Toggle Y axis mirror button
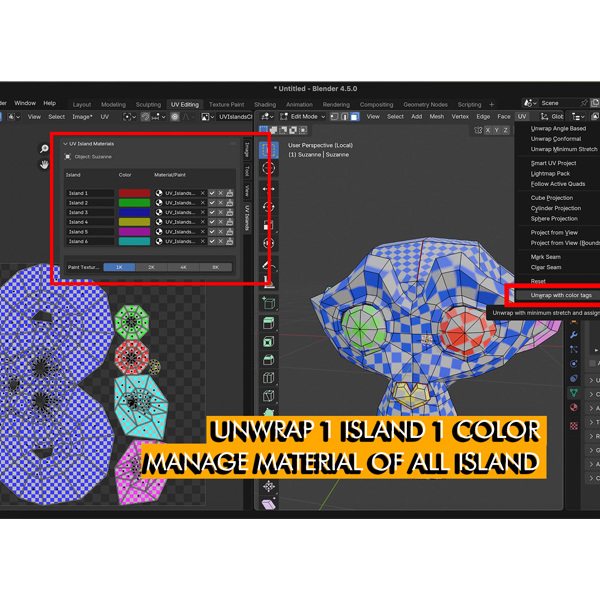600x600 pixels. coord(497,130)
